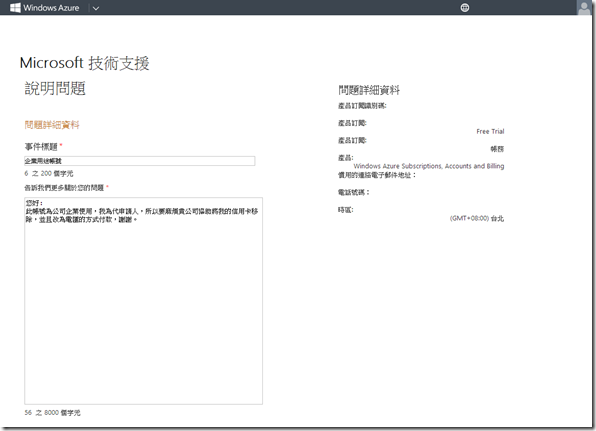Click the 時區 label
596x431 pixels.
[x=346, y=210]
